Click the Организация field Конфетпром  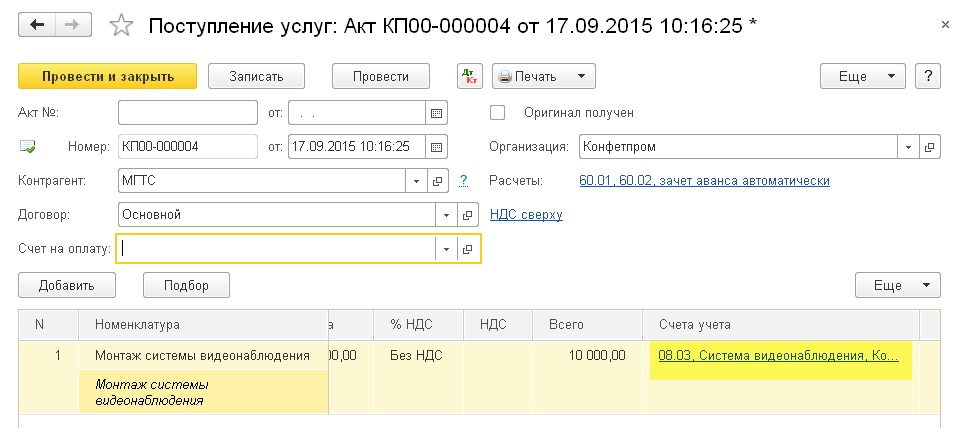pyautogui.click(x=739, y=147)
